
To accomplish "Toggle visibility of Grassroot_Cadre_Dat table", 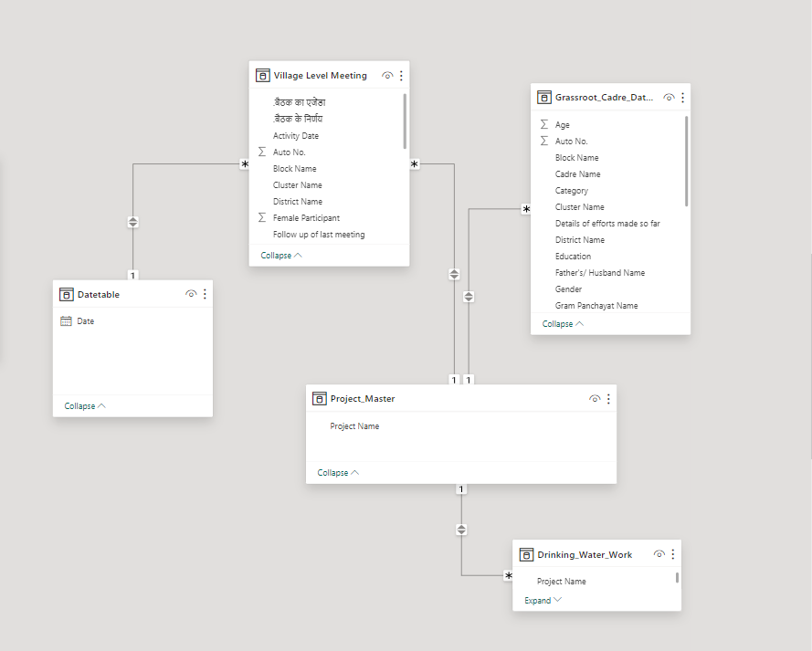I will (670, 98).
